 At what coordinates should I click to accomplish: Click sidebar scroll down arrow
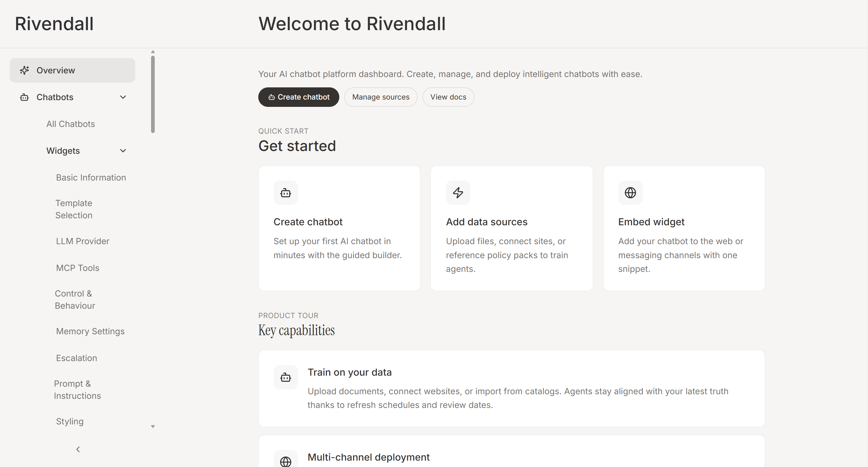pyautogui.click(x=153, y=427)
